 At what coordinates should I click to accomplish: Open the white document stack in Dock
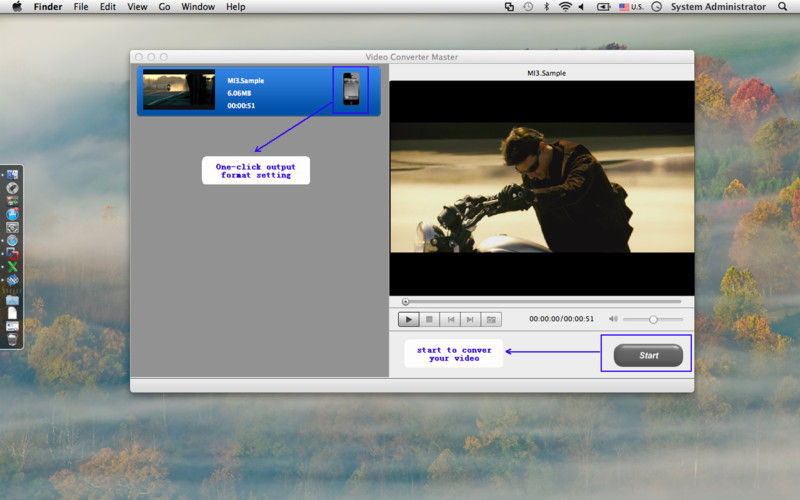(x=12, y=313)
